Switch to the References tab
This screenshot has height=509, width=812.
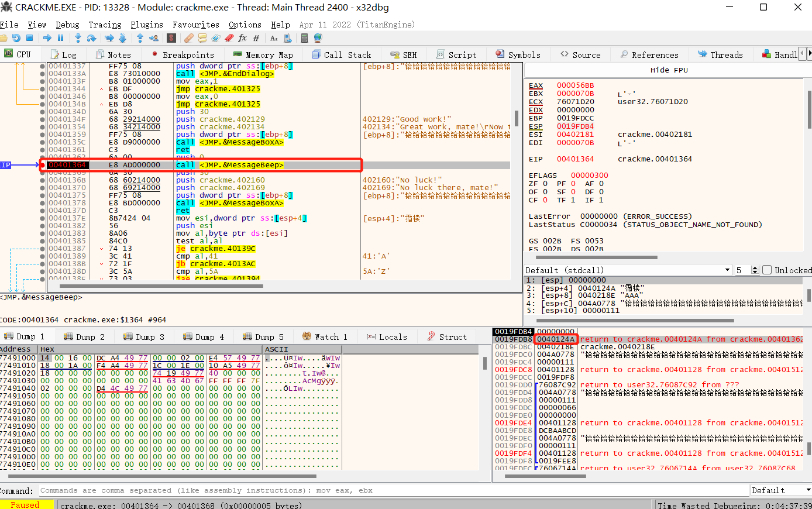[649, 54]
